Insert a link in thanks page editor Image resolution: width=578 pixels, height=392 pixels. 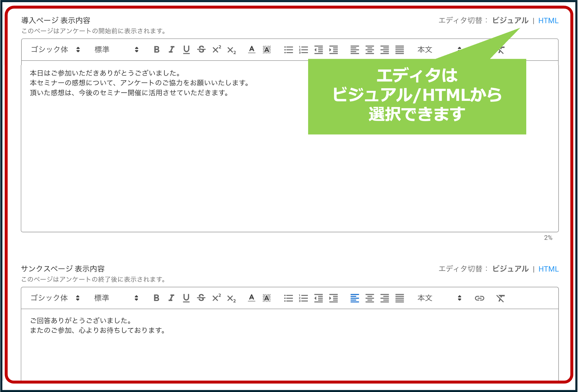(x=480, y=298)
